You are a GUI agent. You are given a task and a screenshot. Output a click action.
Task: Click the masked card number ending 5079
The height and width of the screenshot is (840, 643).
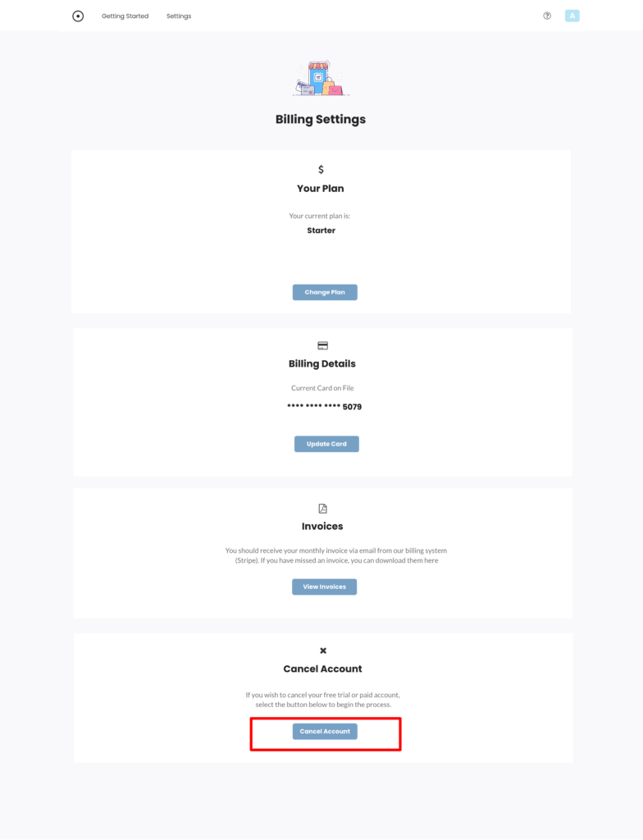[324, 407]
